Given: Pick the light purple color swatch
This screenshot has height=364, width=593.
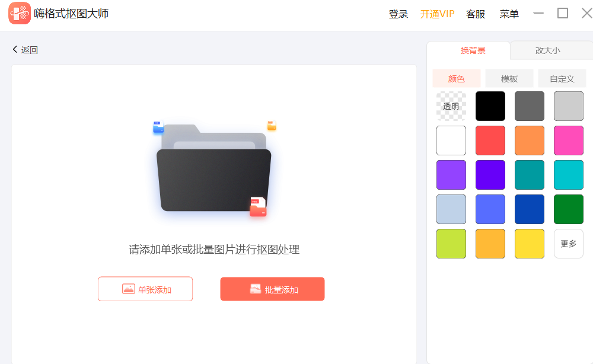Looking at the screenshot, I should click(x=451, y=175).
